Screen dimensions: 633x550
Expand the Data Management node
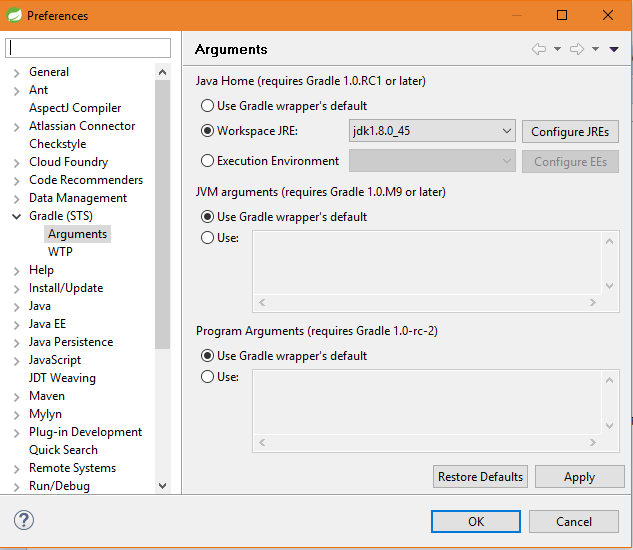(x=17, y=199)
